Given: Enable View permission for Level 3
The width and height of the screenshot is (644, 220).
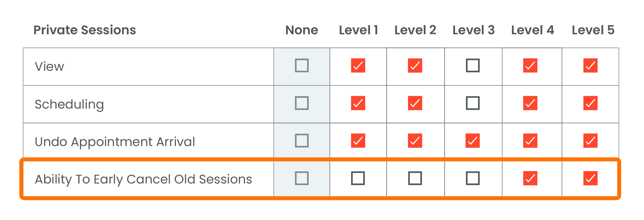Looking at the screenshot, I should click(x=473, y=66).
